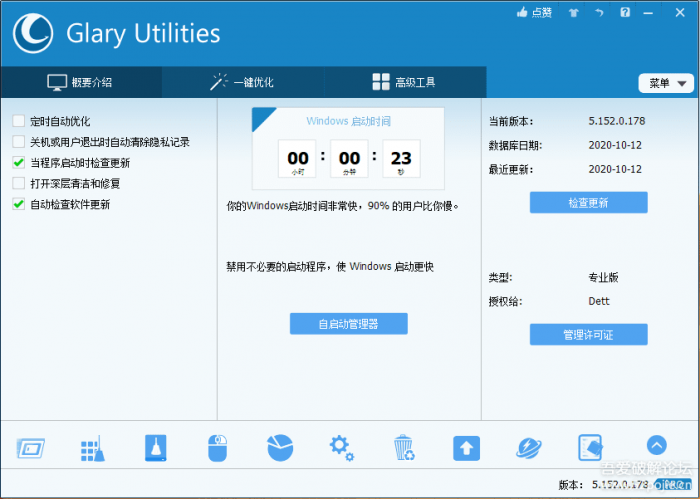Viewport: 700px width, 499px height.
Task: Toggle the 打开深层清洁和修复 checkbox
Action: [19, 183]
